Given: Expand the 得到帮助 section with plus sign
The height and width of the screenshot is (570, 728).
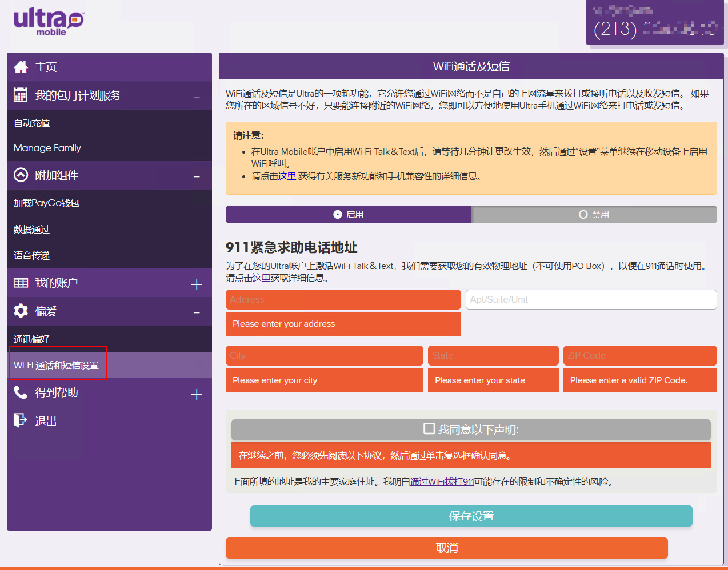Looking at the screenshot, I should 197,394.
